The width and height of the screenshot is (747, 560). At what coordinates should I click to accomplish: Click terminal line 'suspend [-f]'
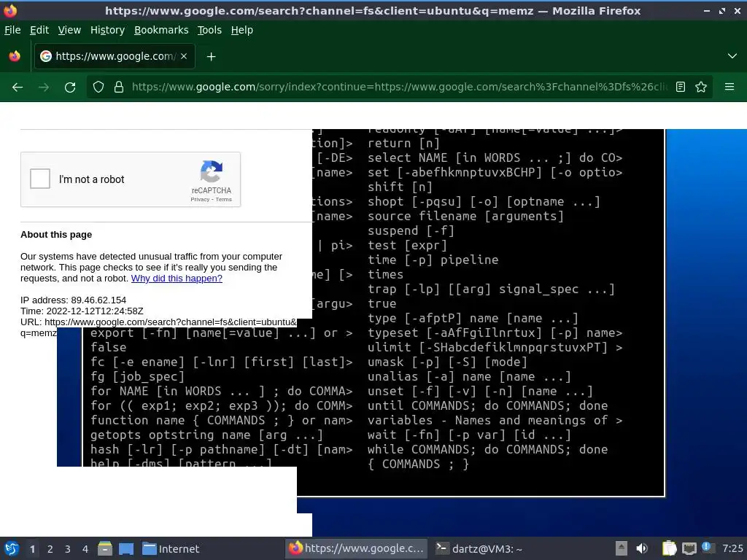point(411,231)
